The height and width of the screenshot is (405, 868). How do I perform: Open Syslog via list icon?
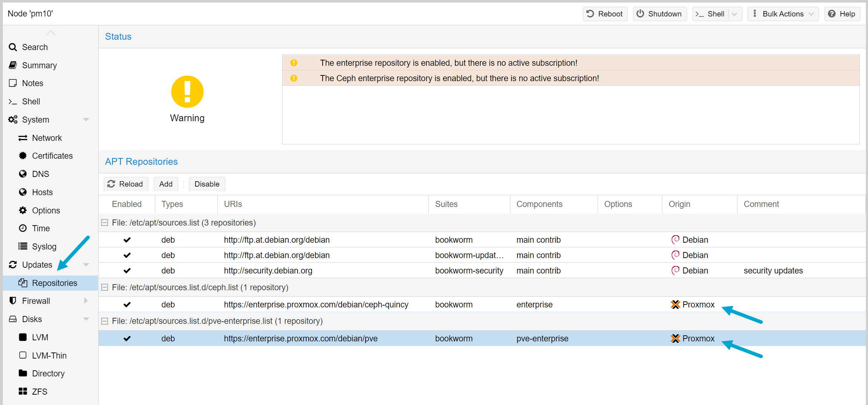tap(23, 246)
